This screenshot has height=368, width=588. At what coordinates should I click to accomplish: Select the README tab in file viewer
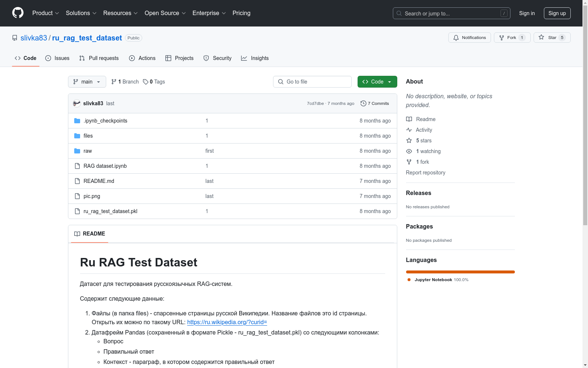(90, 234)
